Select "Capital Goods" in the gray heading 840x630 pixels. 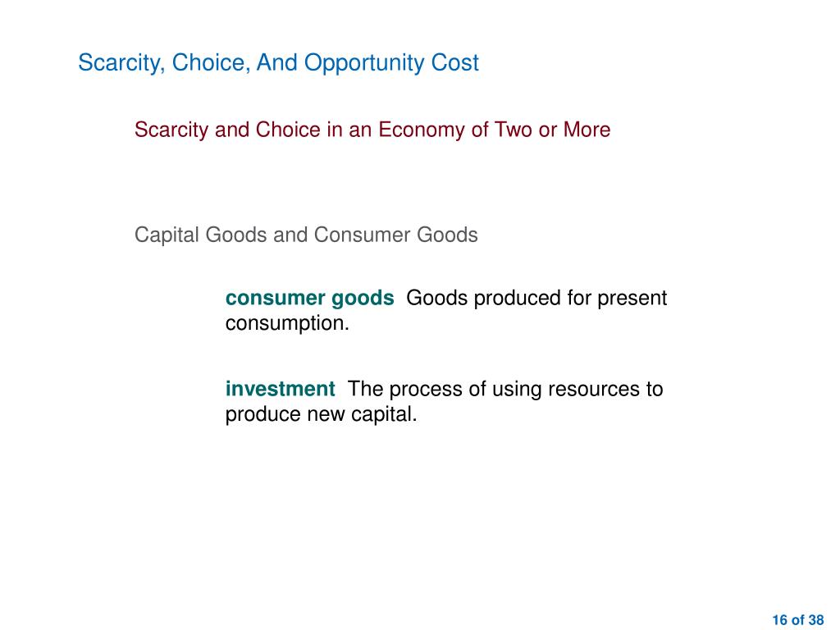pos(200,235)
